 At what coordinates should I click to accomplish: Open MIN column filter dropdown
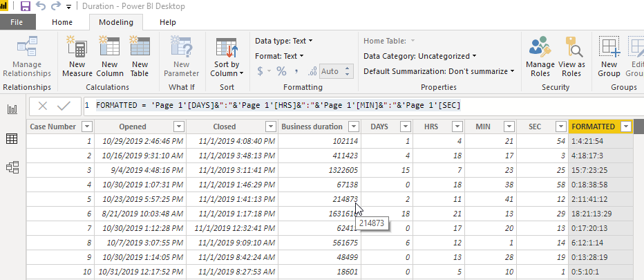pos(509,127)
